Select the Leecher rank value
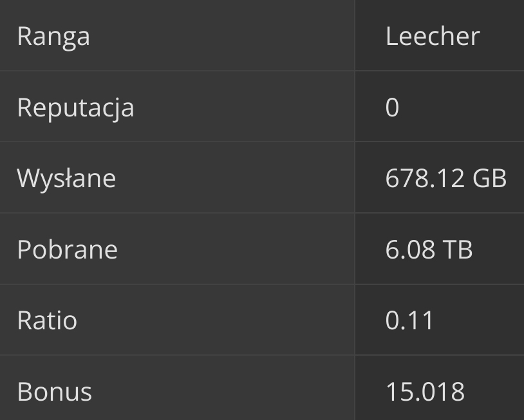The width and height of the screenshot is (524, 420). (x=433, y=36)
